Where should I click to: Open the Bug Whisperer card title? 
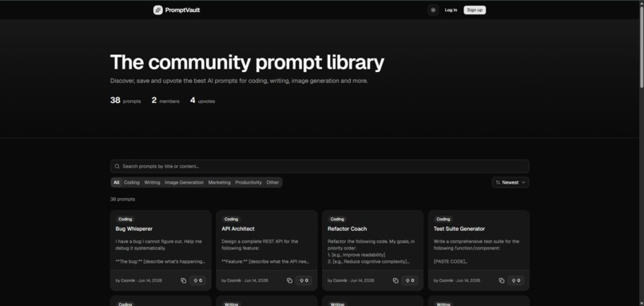point(134,229)
